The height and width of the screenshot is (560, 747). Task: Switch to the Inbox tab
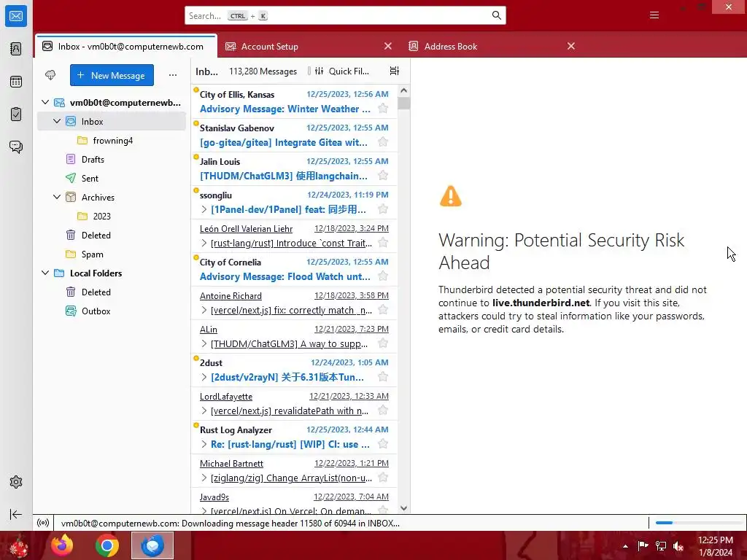pyautogui.click(x=126, y=46)
